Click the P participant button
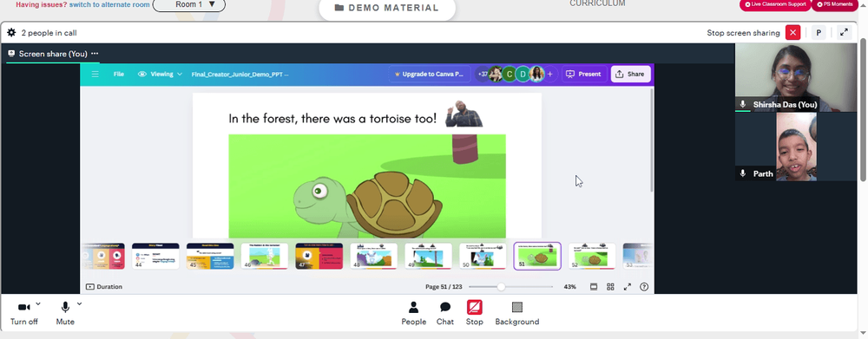This screenshot has width=868, height=339. [819, 33]
